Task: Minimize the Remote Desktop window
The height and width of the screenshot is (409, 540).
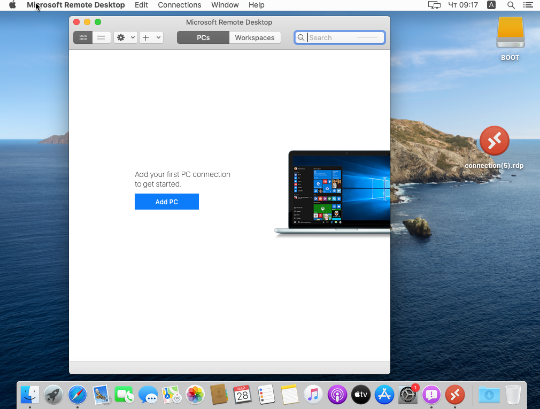Action: click(87, 22)
